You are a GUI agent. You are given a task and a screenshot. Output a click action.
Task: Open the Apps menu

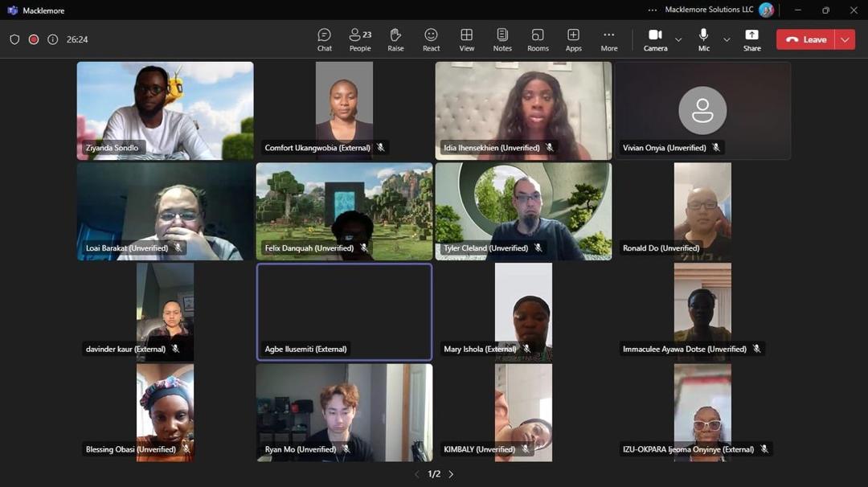pyautogui.click(x=573, y=39)
